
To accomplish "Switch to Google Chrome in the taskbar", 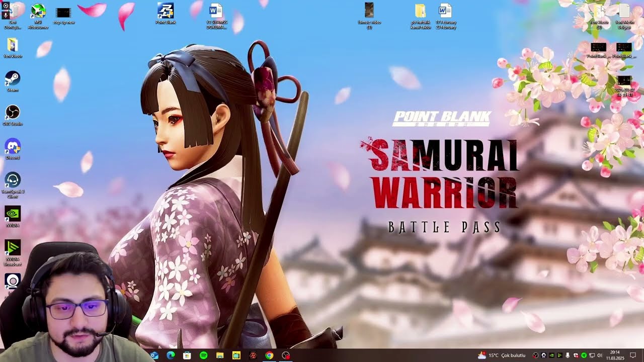I will [x=269, y=355].
